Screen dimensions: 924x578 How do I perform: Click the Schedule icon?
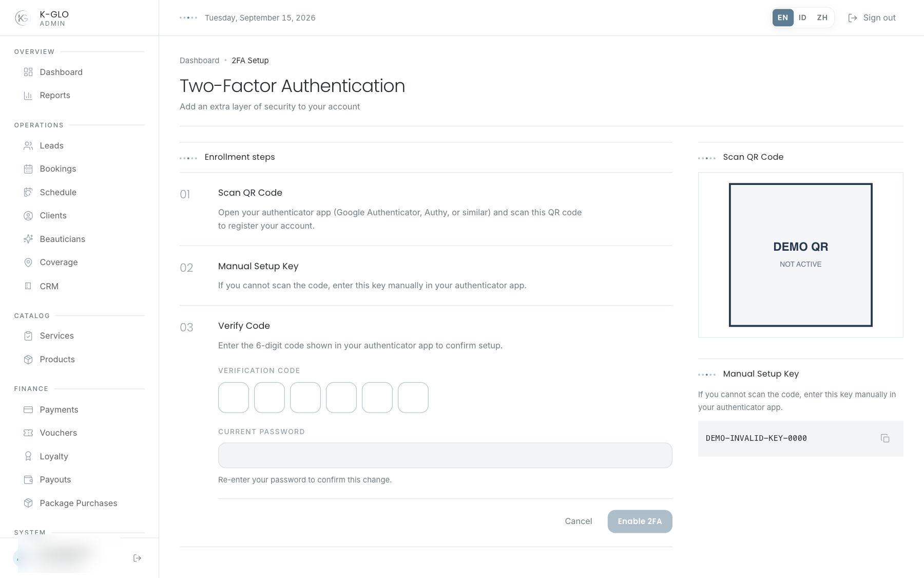tap(28, 192)
